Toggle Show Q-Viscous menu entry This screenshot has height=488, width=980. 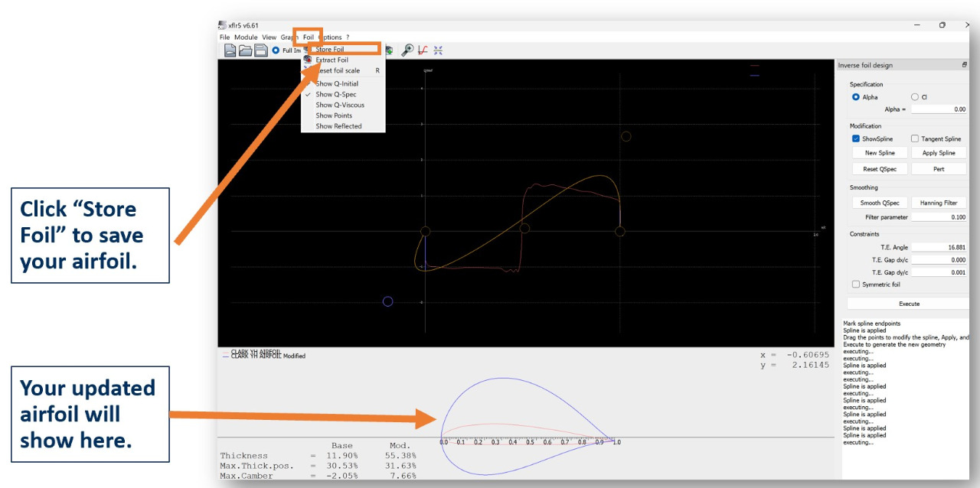[340, 105]
